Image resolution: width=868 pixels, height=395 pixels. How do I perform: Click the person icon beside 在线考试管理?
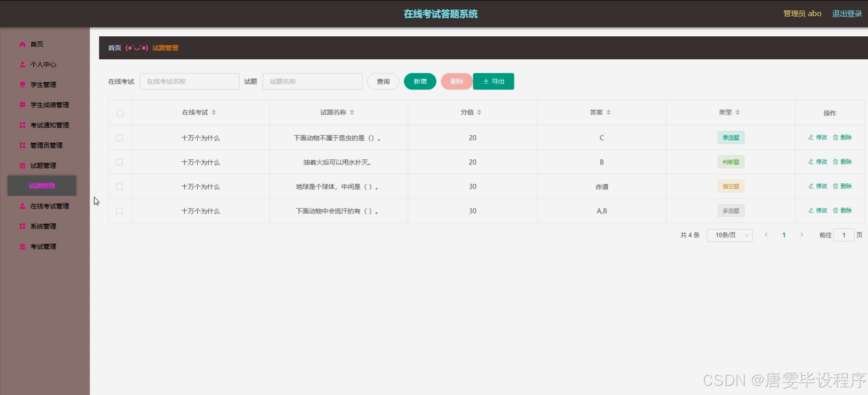click(23, 206)
